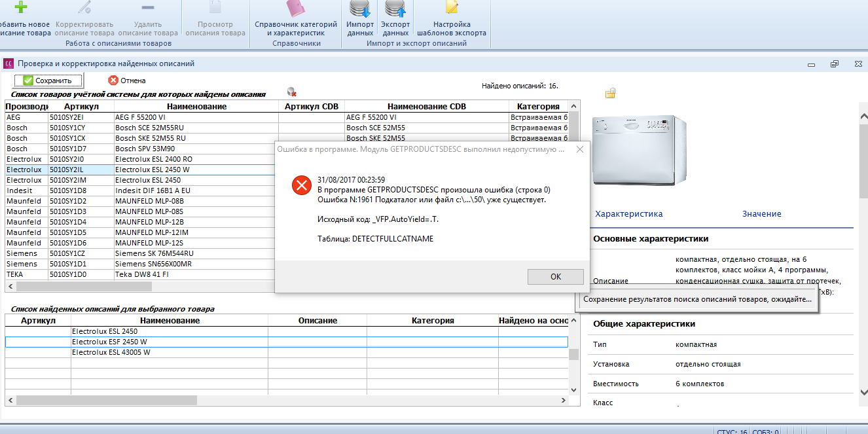Click the Общие характеристики section heading
This screenshot has width=868, height=434.
[644, 323]
